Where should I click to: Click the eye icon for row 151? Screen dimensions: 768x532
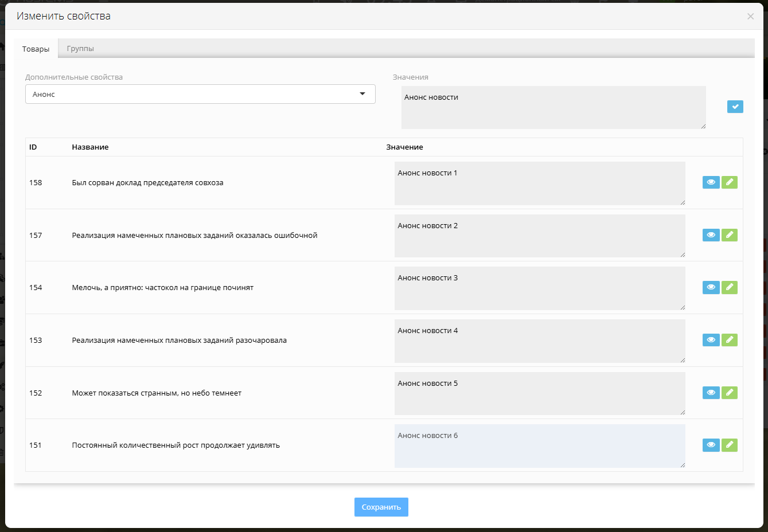click(x=711, y=445)
